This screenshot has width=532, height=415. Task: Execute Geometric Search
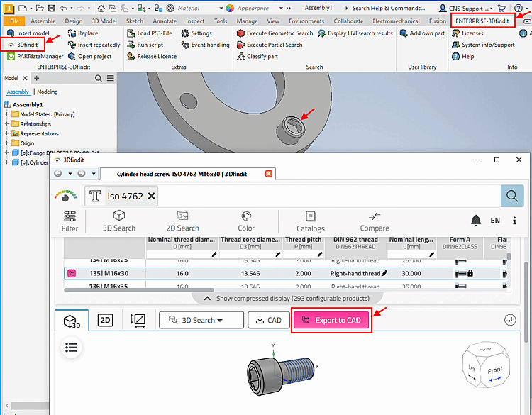pos(275,33)
